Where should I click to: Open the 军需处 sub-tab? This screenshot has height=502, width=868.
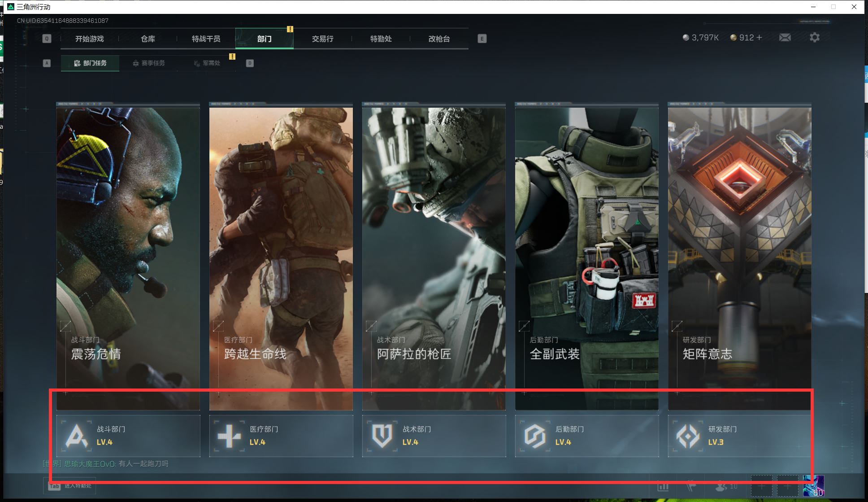(x=207, y=63)
